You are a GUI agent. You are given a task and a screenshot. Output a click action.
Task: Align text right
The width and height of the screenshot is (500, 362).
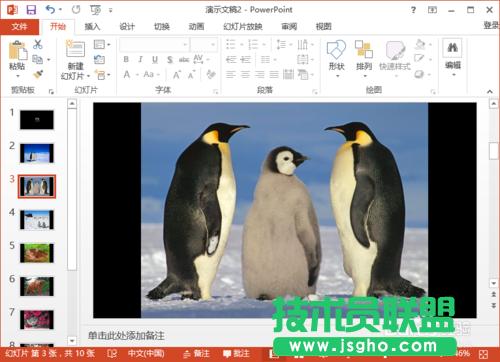point(260,74)
